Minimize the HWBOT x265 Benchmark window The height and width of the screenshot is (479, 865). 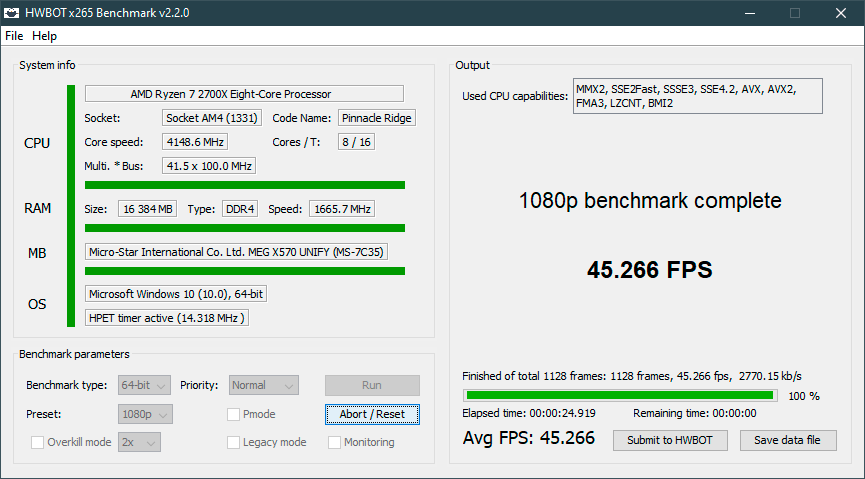click(x=749, y=13)
